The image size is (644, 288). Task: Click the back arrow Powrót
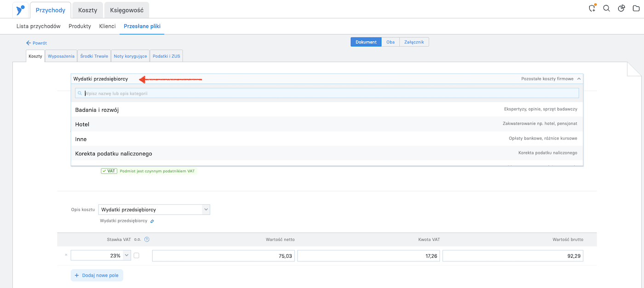click(x=36, y=43)
